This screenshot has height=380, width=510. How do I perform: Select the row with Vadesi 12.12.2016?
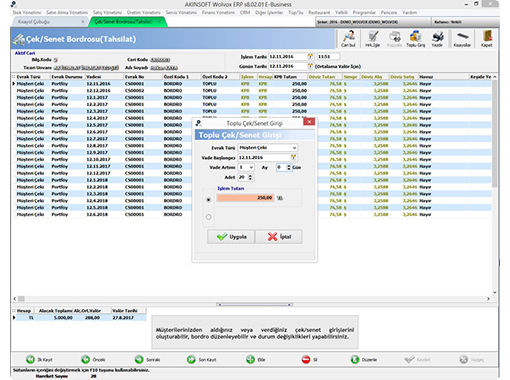coord(252,90)
